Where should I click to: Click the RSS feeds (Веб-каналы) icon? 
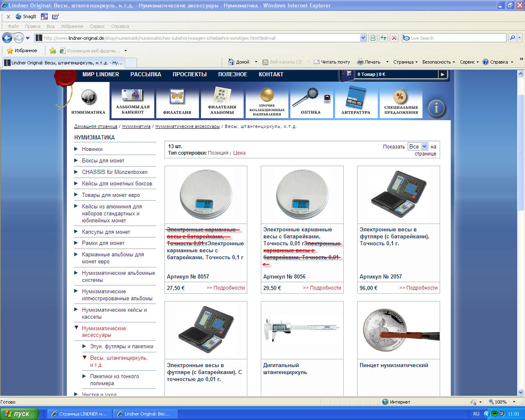pyautogui.click(x=265, y=62)
